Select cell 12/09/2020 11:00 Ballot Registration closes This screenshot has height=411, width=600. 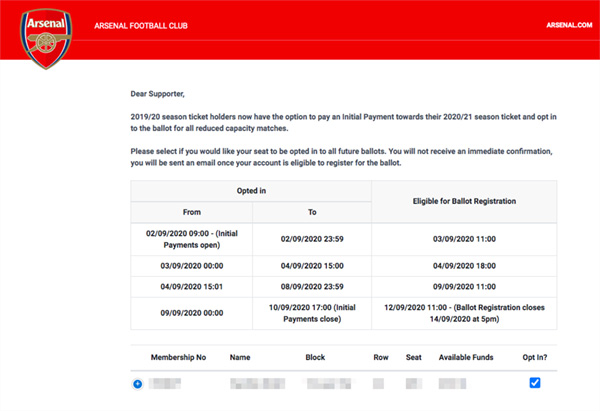tap(464, 313)
